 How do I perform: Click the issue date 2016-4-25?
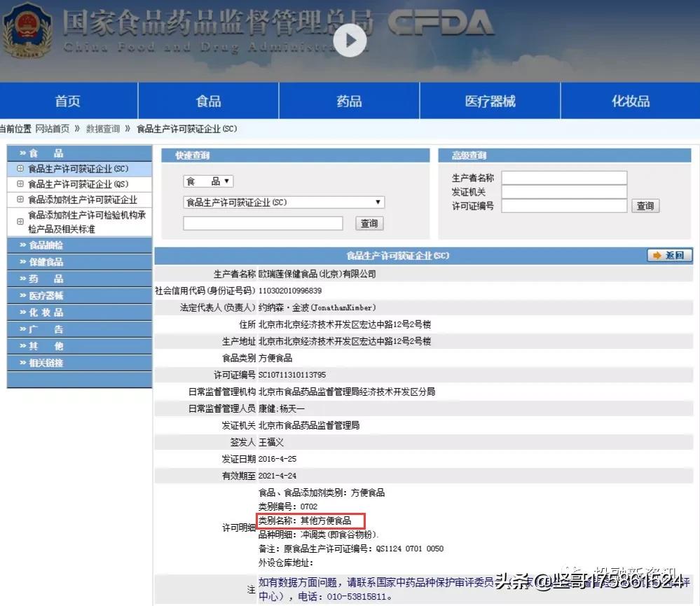[x=277, y=459]
